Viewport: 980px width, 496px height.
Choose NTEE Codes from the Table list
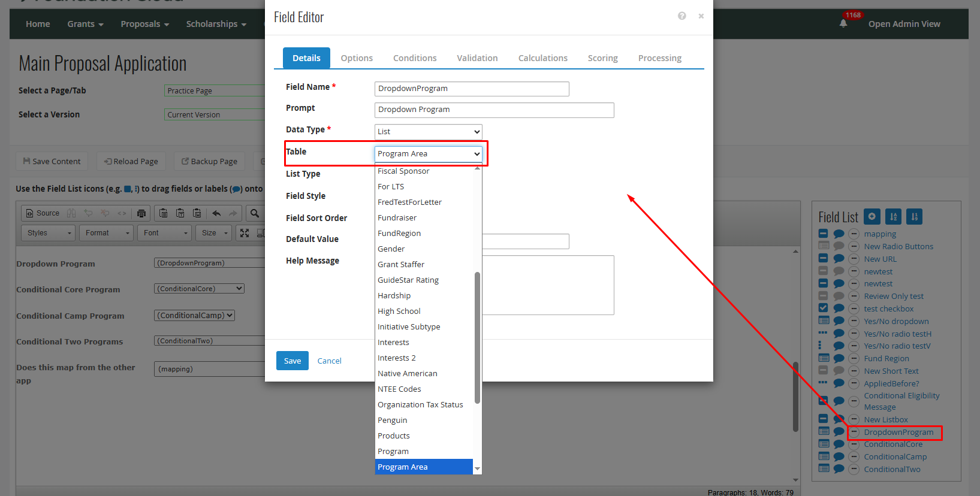424,389
